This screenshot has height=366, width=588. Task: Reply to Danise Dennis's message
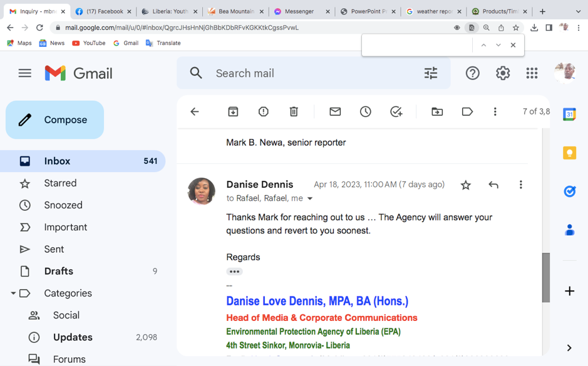point(493,185)
